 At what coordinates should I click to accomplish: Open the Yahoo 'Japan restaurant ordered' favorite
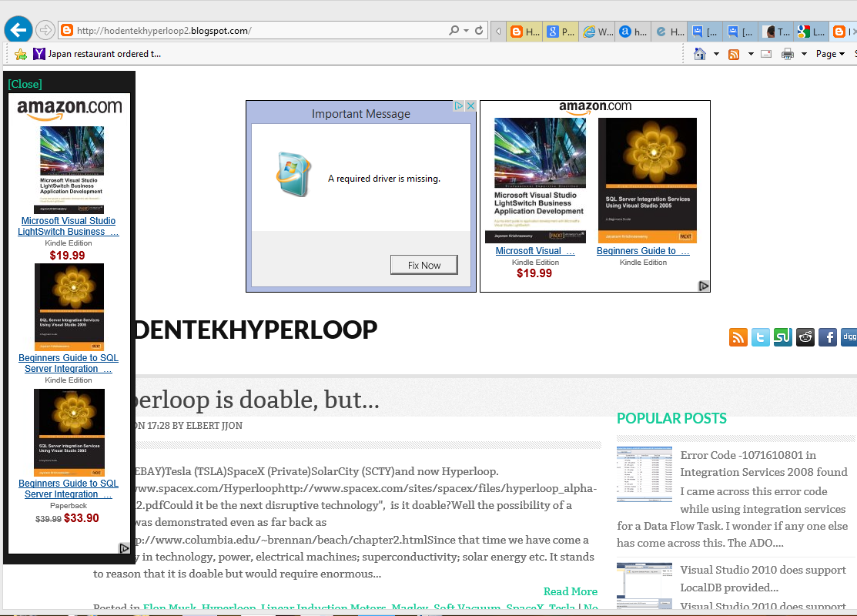(97, 54)
